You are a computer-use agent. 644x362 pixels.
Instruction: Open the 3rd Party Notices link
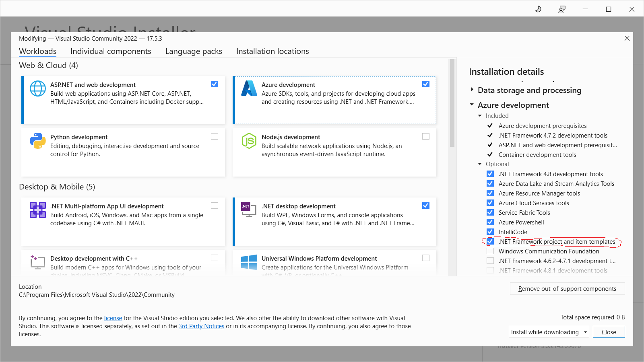pyautogui.click(x=201, y=326)
